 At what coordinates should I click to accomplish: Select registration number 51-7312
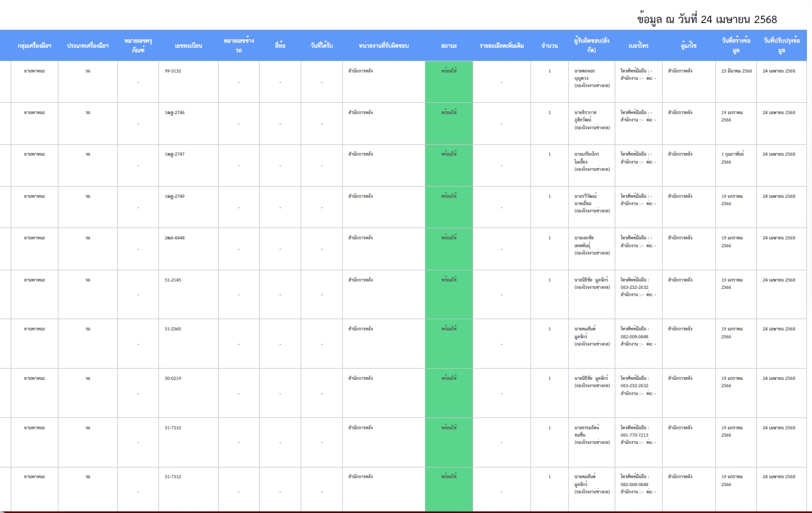coord(173,476)
